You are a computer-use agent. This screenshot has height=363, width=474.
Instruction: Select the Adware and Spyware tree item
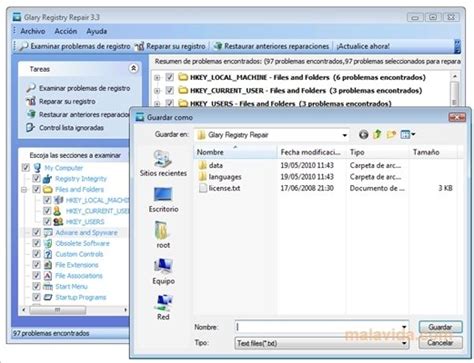coord(87,232)
